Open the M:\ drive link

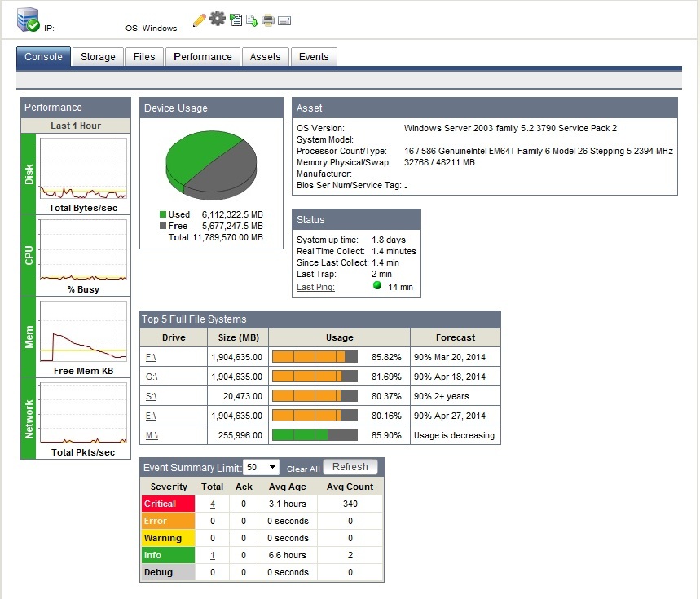pos(152,435)
